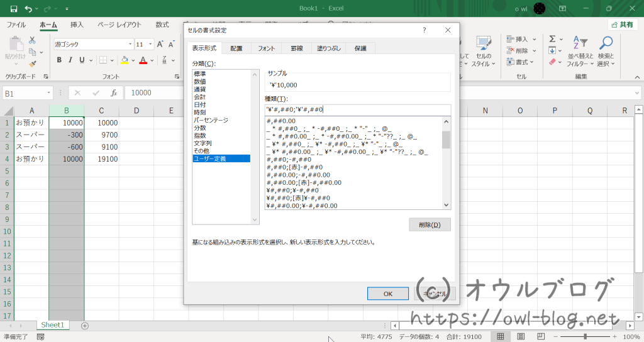Expand the font size dropdown

tap(149, 45)
